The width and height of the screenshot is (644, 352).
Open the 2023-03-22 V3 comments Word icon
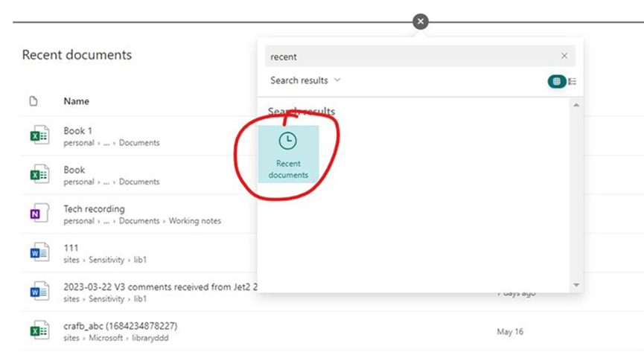click(x=39, y=292)
